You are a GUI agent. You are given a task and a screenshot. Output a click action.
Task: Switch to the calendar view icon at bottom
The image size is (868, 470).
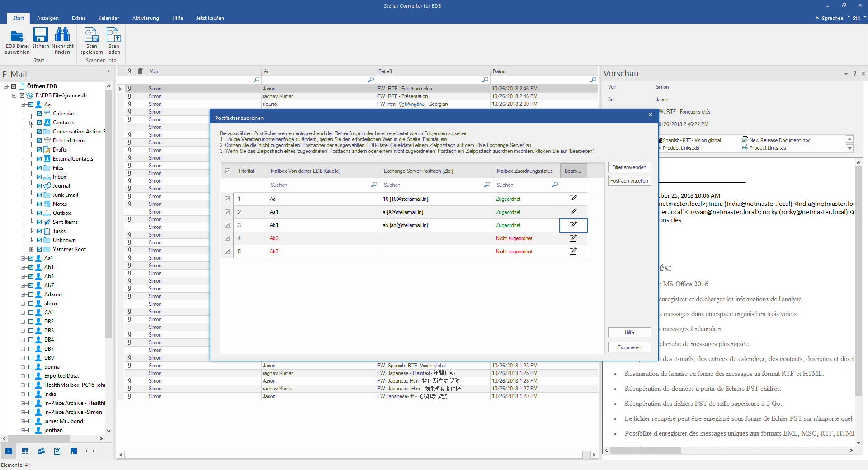pyautogui.click(x=25, y=451)
